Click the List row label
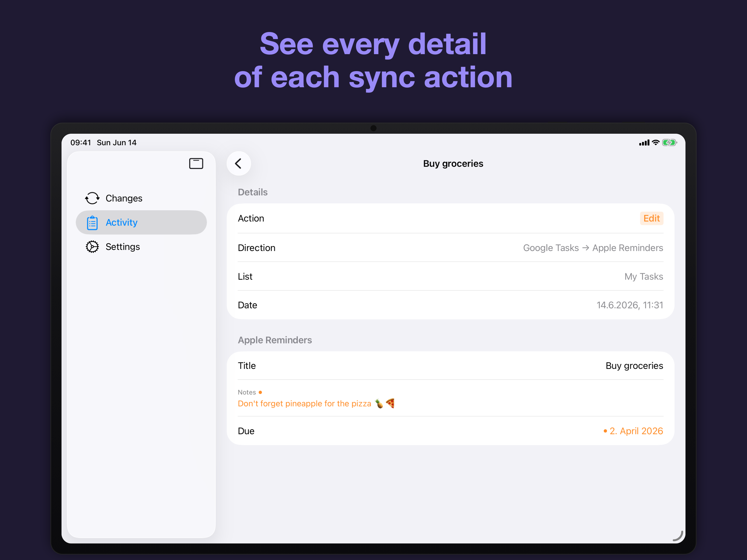This screenshot has width=747, height=560. [245, 277]
